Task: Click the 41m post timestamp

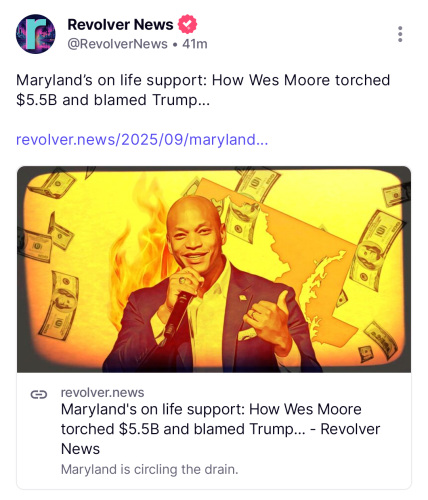Action: click(x=195, y=44)
